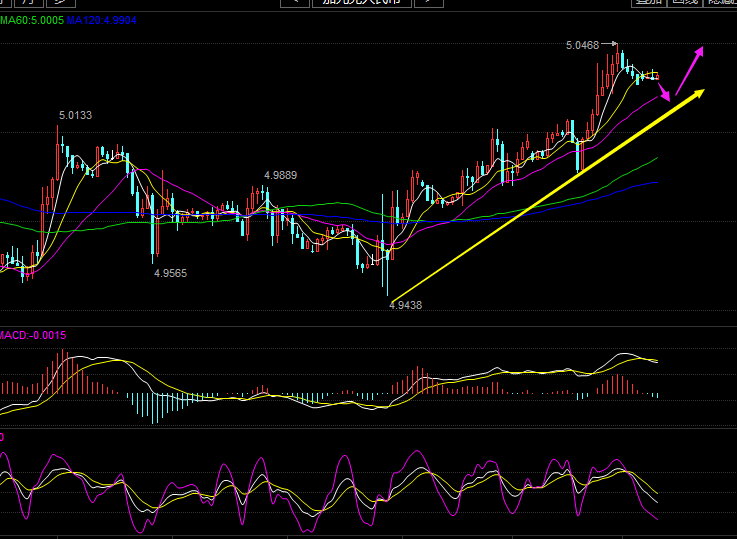Click the MA120 indicator label
The height and width of the screenshot is (539, 737).
tap(102, 20)
